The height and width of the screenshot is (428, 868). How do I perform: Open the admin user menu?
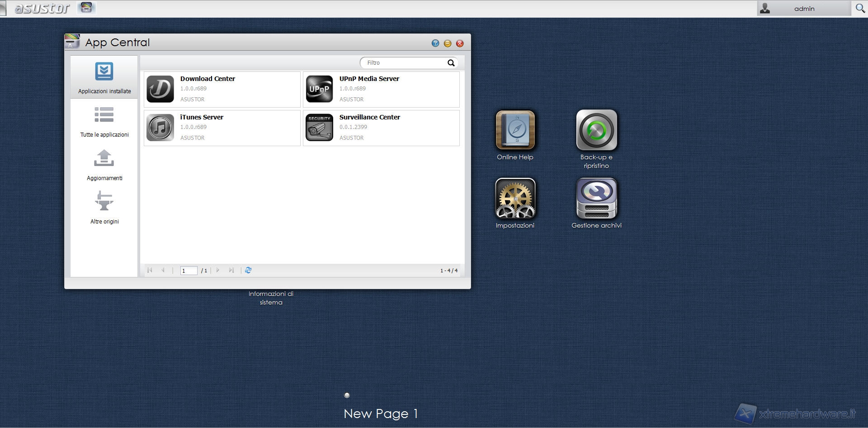click(x=803, y=9)
